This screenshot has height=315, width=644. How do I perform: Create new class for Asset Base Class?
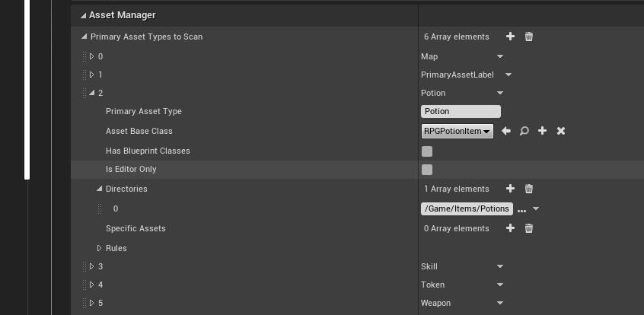point(542,131)
